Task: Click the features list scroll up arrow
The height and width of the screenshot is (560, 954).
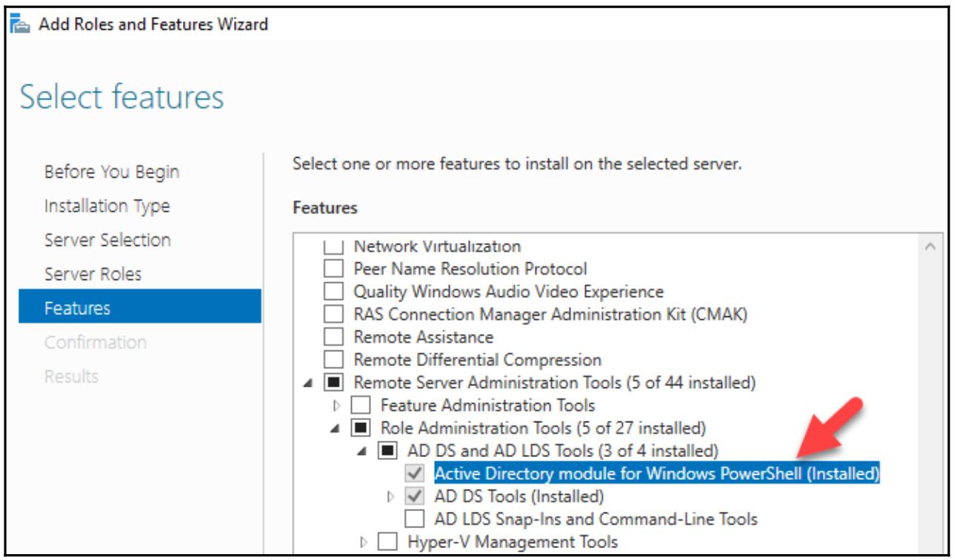Action: [931, 247]
